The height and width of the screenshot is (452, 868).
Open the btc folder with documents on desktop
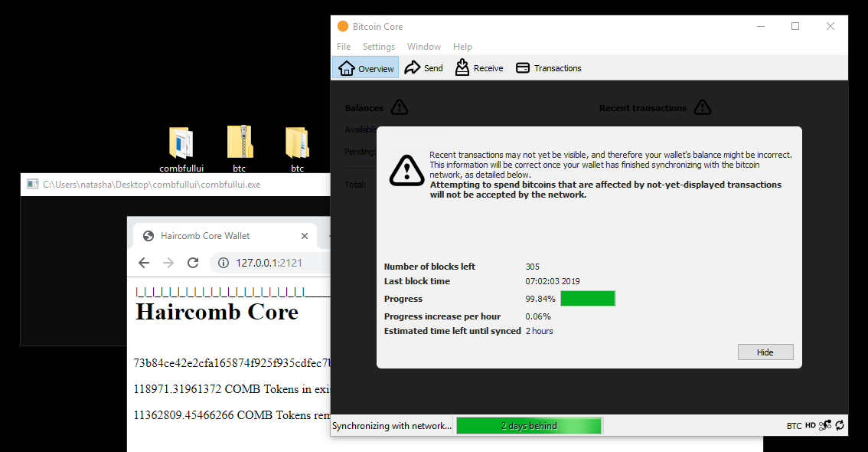[297, 149]
